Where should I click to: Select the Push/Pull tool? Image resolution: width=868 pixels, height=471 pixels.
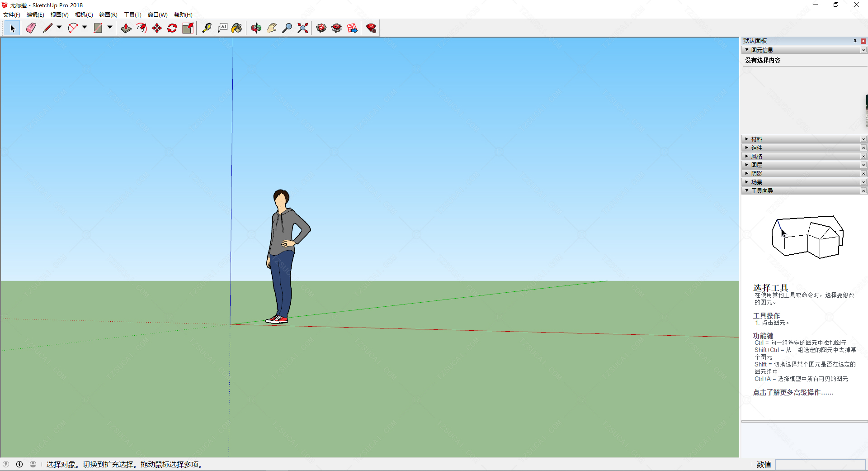pyautogui.click(x=126, y=28)
